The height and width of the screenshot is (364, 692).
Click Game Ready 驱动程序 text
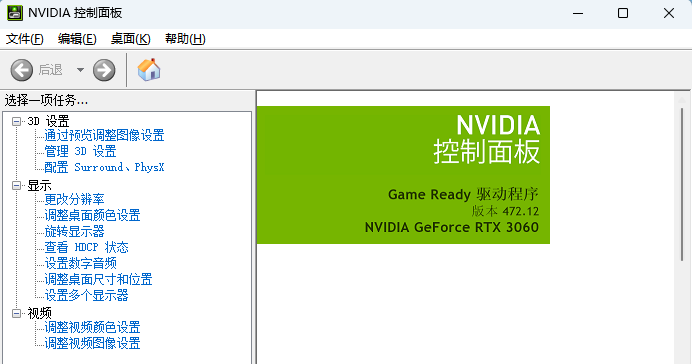(x=463, y=194)
